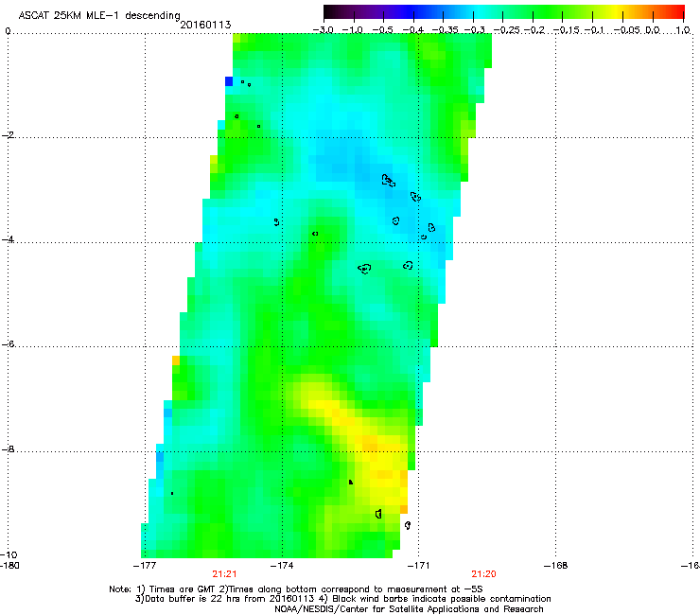This screenshot has height=615, width=700.
Task: Select the 1.0 label at the color scale end
Action: pyautogui.click(x=683, y=30)
